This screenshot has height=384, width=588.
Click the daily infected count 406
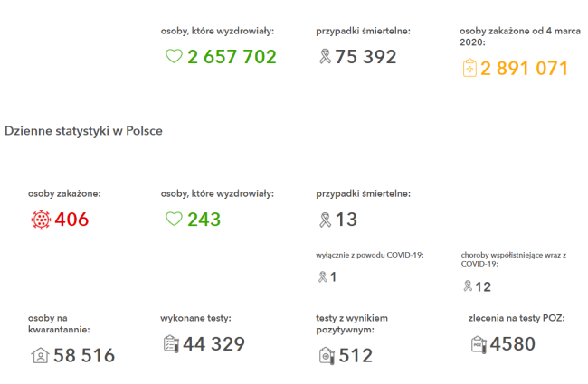71,220
